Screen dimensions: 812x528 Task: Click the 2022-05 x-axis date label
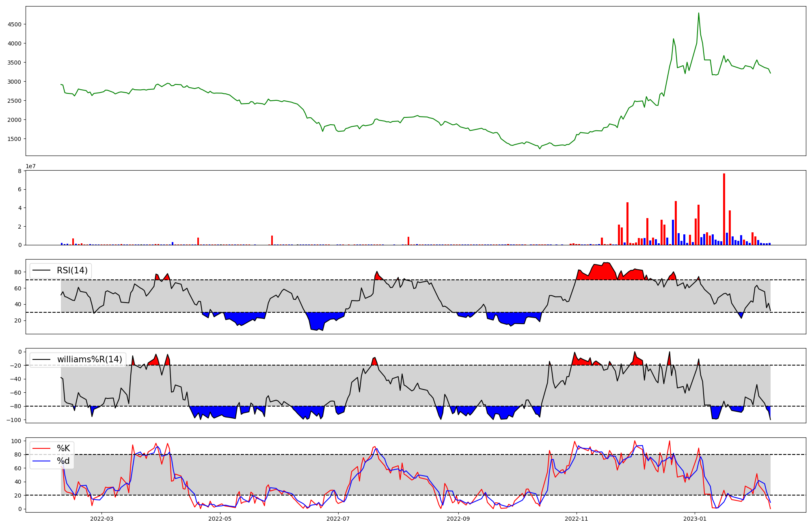pyautogui.click(x=220, y=519)
